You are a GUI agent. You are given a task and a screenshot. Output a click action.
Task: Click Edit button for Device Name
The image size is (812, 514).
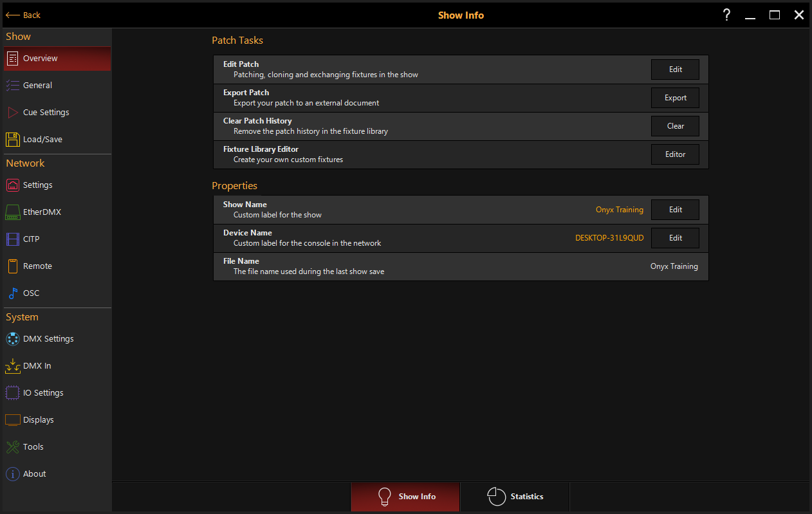tap(675, 238)
